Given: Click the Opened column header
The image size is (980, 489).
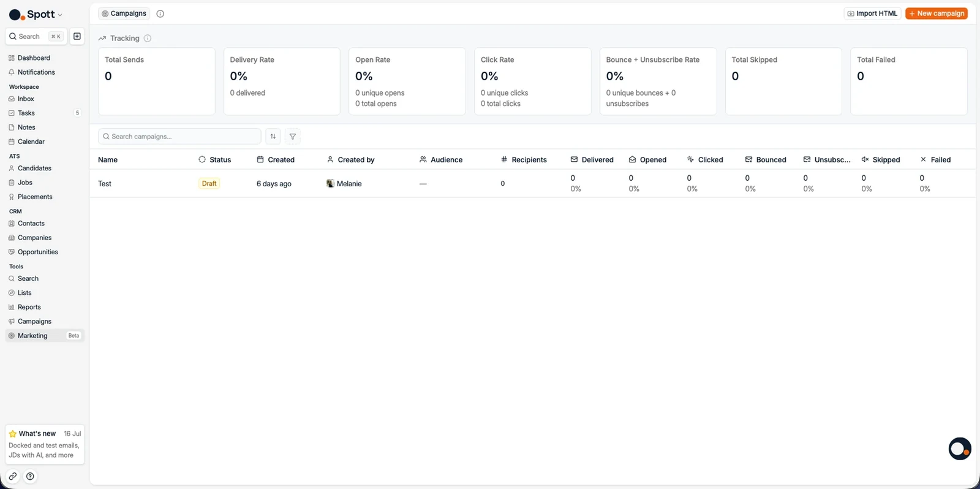Looking at the screenshot, I should click(647, 160).
